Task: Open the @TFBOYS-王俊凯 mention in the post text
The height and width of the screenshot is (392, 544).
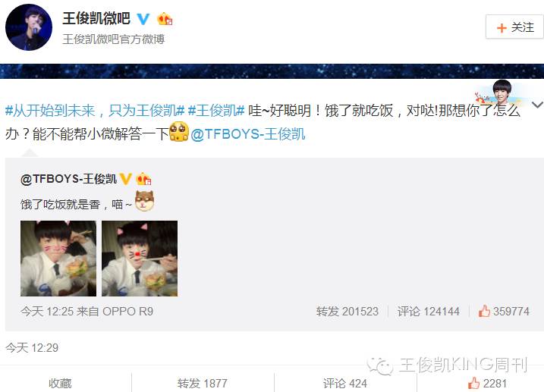Action: click(x=247, y=134)
